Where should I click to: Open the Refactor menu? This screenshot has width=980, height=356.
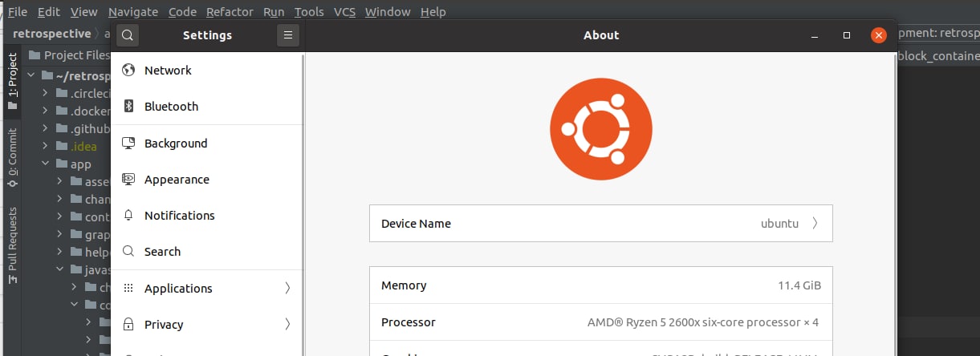pyautogui.click(x=230, y=12)
